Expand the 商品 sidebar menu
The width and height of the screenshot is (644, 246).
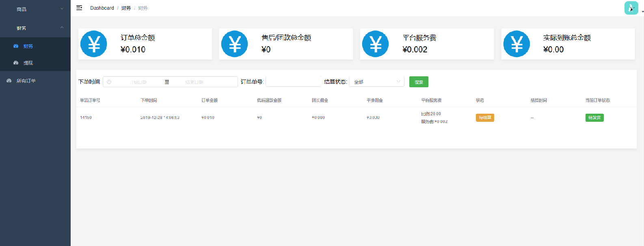[x=35, y=9]
